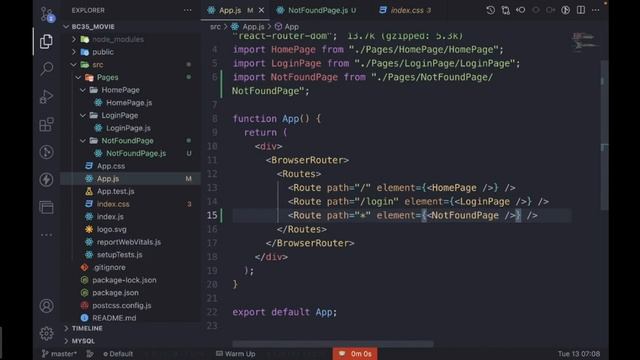Expand the MYSQL section
Screen dimensions: 640x360
click(x=83, y=341)
